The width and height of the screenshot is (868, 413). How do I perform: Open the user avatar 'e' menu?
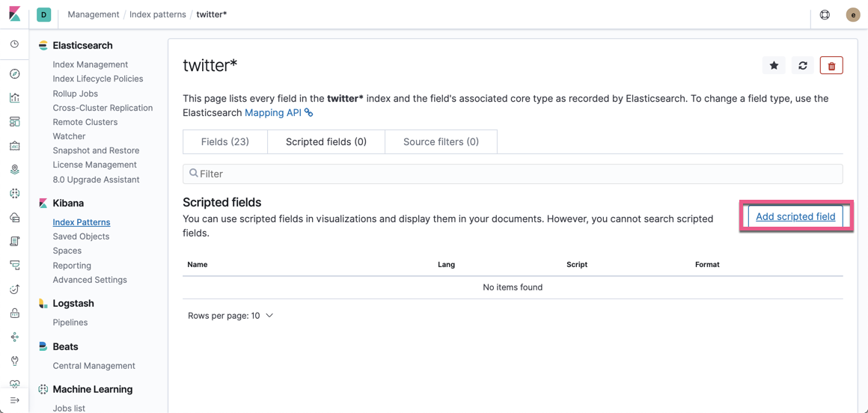[x=852, y=15]
